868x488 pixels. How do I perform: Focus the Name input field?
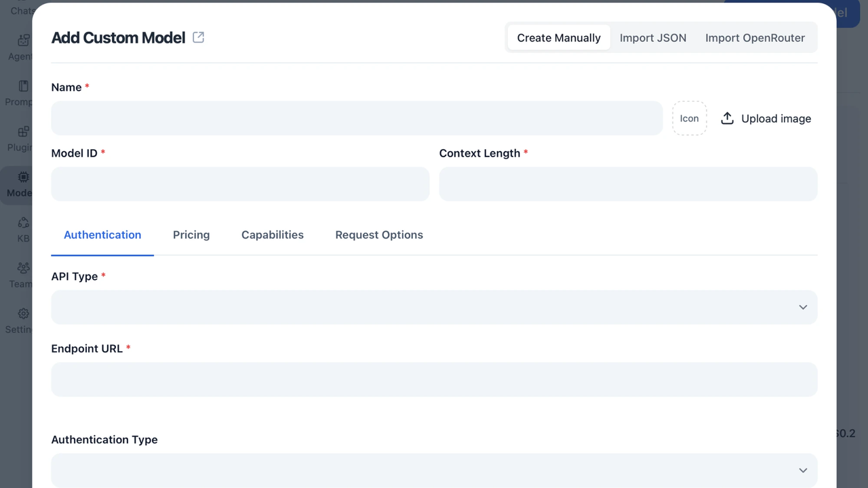tap(357, 119)
